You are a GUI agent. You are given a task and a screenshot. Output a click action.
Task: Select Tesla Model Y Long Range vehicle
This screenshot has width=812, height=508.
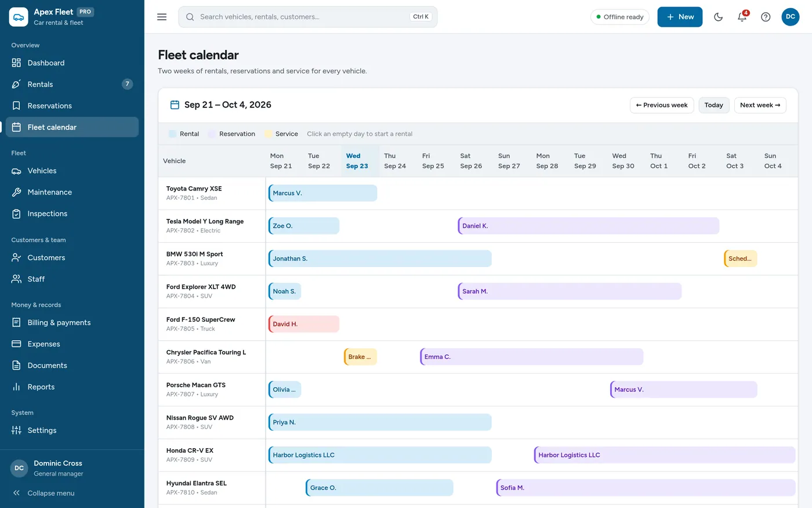coord(205,221)
